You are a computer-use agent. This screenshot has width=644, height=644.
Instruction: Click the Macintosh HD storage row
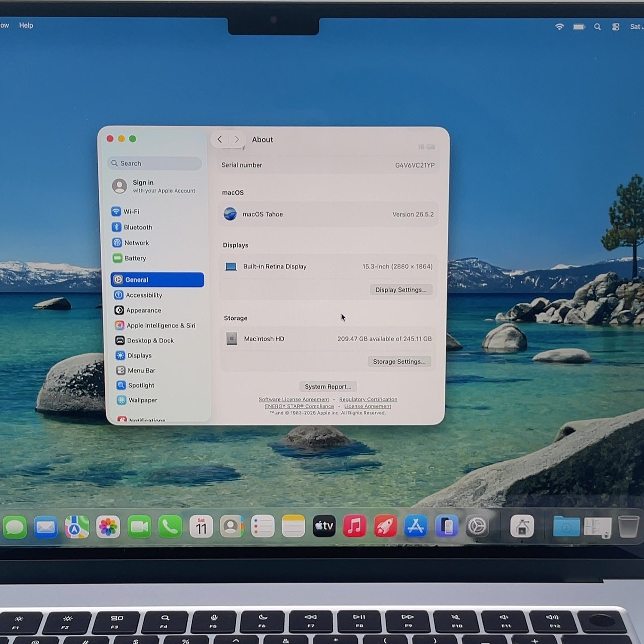tap(328, 339)
